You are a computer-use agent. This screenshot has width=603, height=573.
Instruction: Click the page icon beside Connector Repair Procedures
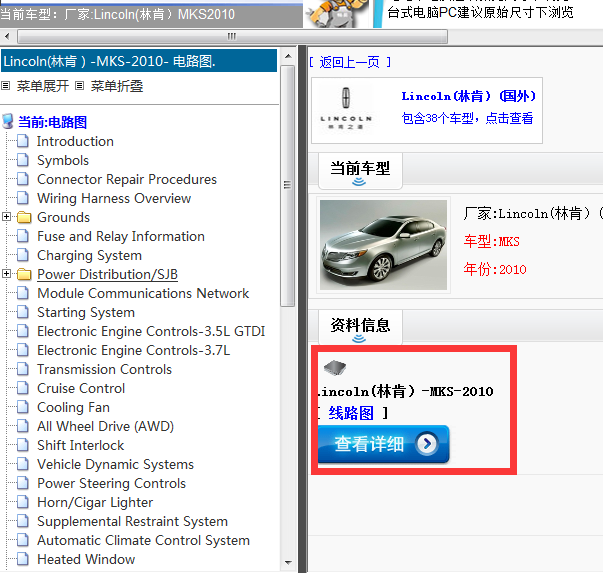tap(23, 179)
